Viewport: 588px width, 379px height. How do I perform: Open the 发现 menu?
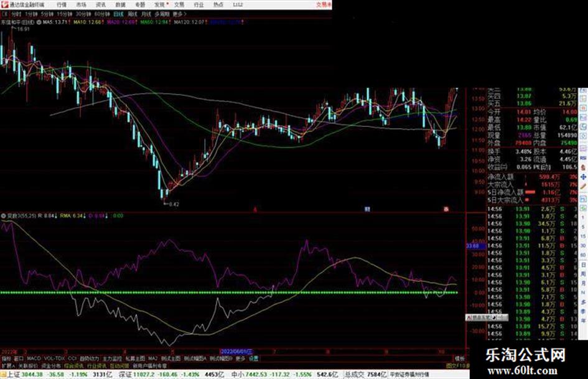click(160, 5)
